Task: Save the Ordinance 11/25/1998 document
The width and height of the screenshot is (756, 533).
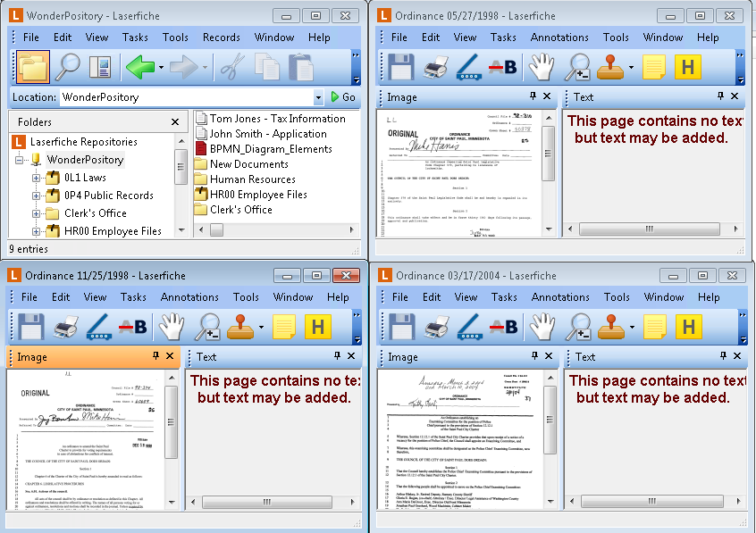Action: (x=31, y=327)
